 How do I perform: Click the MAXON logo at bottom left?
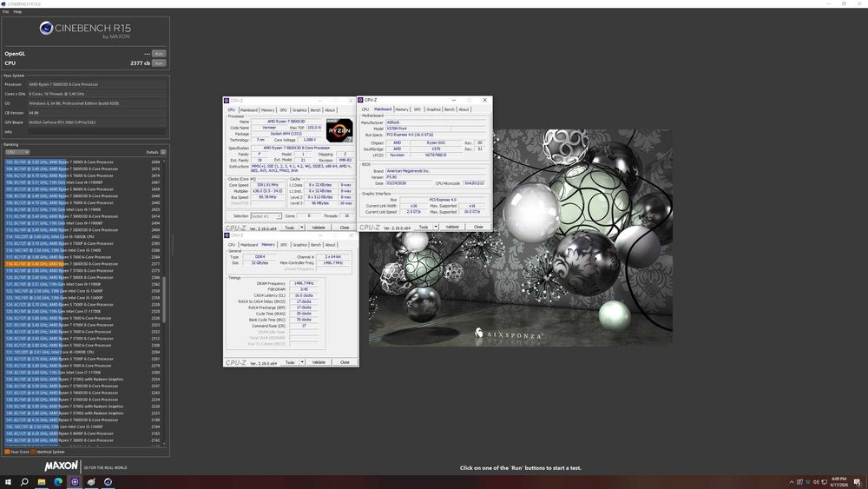point(62,466)
